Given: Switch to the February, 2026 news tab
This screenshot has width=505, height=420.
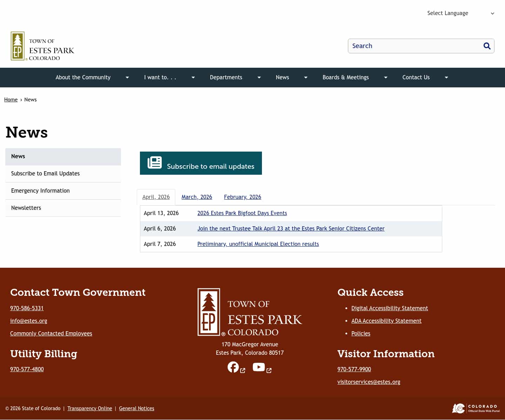Looking at the screenshot, I should [242, 197].
